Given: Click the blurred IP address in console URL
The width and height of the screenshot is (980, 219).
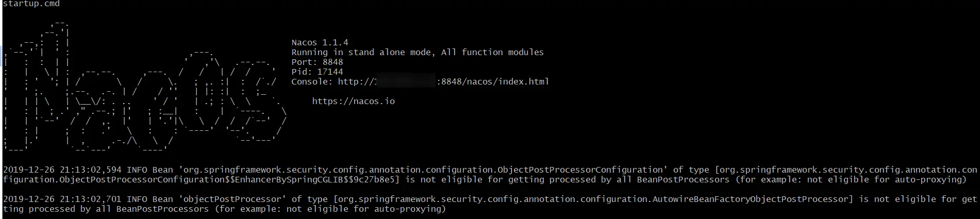Looking at the screenshot, I should pos(405,81).
